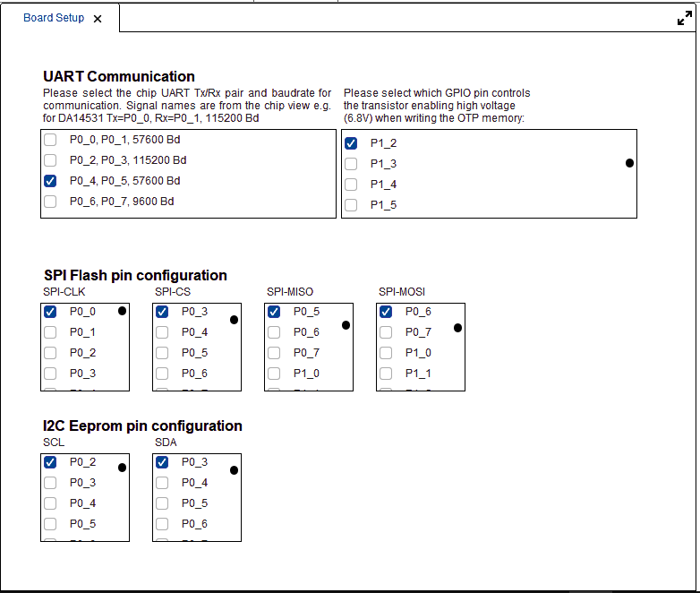Click the SPI-MOSI list scroll handle
Viewport: 700px width, 593px height.
(x=457, y=328)
